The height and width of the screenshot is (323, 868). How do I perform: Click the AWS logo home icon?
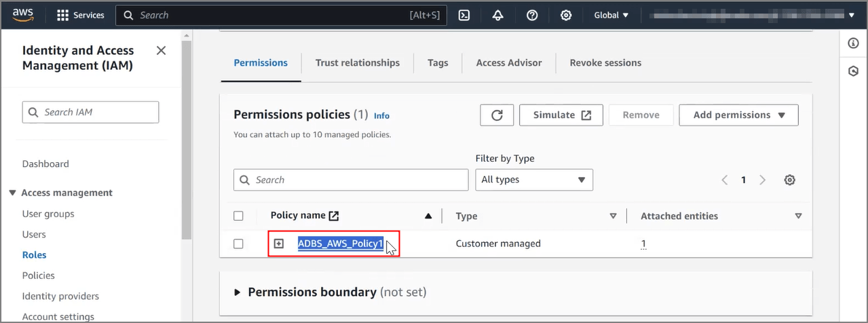pos(23,15)
